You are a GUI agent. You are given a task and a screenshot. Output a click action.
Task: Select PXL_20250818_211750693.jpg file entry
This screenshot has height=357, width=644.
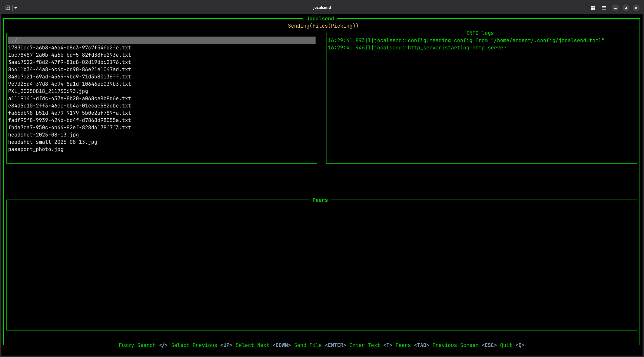point(48,91)
